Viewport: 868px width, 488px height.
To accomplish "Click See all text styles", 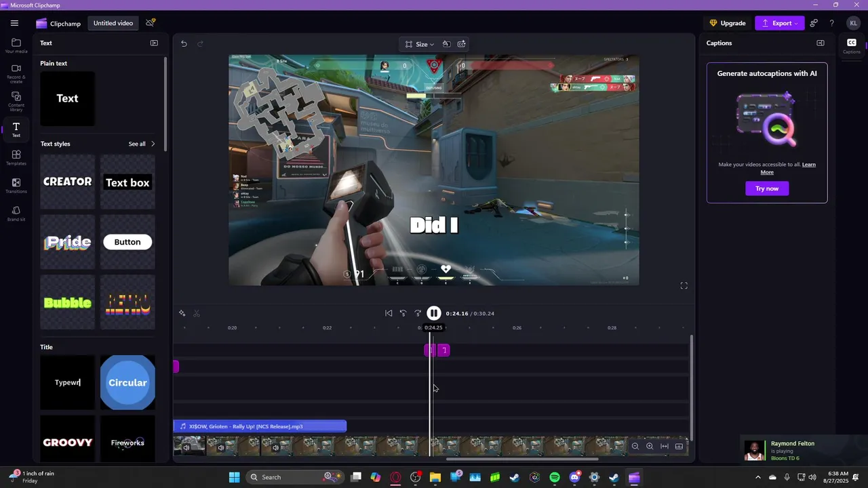I will [137, 144].
